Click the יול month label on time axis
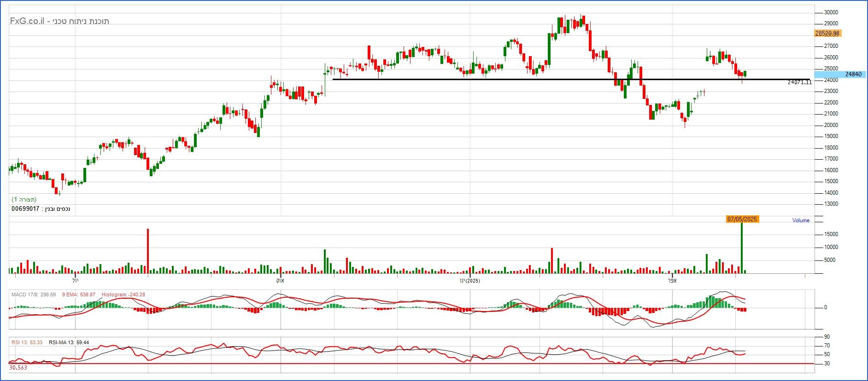The image size is (868, 381). (76, 280)
